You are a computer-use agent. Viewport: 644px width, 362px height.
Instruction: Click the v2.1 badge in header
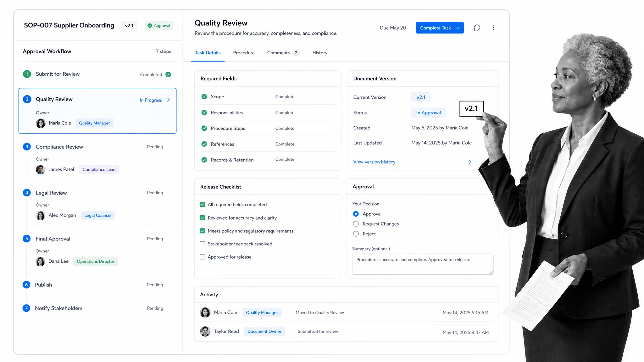(129, 25)
